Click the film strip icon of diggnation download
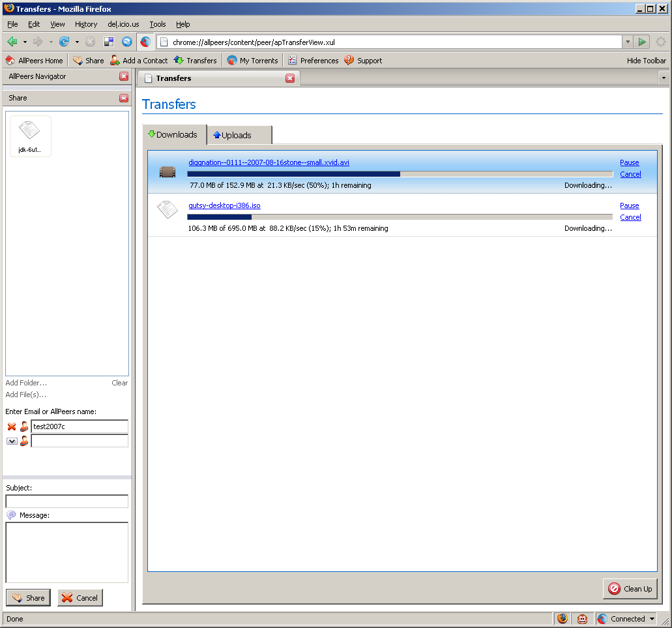The image size is (672, 628). click(x=168, y=172)
